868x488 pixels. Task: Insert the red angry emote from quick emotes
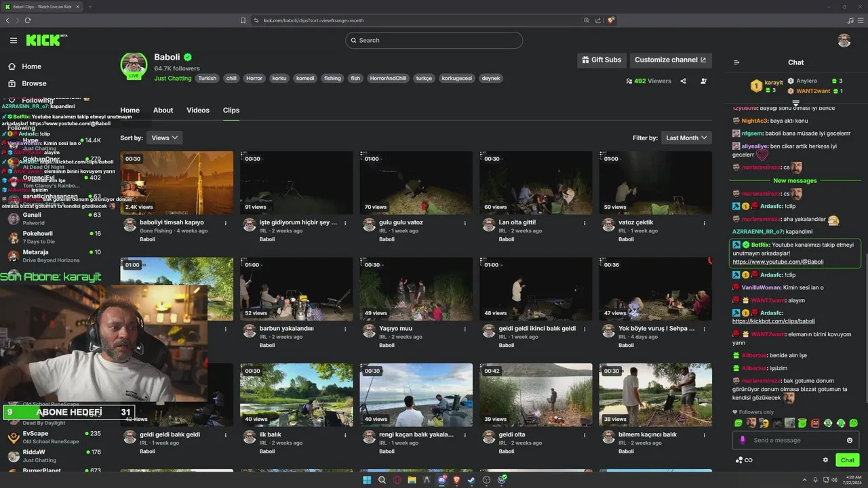[x=815, y=424]
